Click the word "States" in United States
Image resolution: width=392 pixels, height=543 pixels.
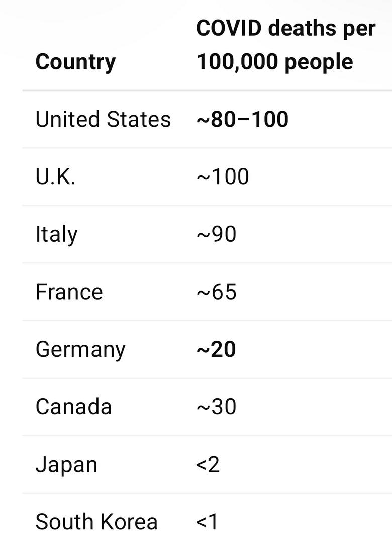point(139,120)
